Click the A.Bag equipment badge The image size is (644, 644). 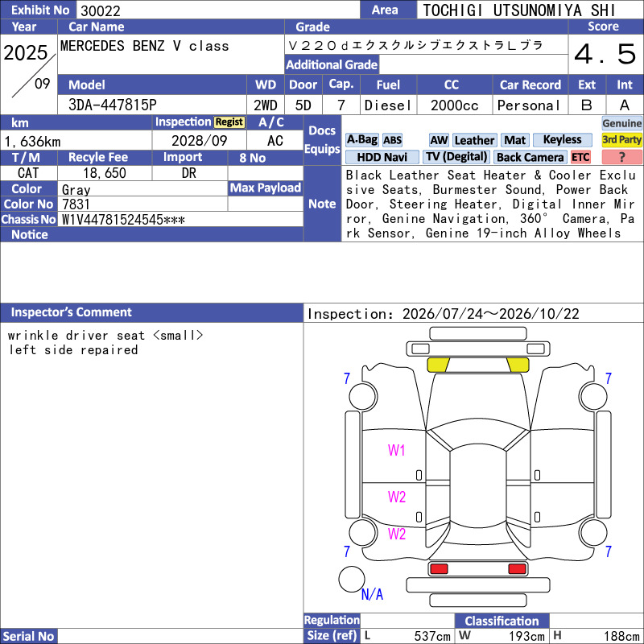coord(361,140)
